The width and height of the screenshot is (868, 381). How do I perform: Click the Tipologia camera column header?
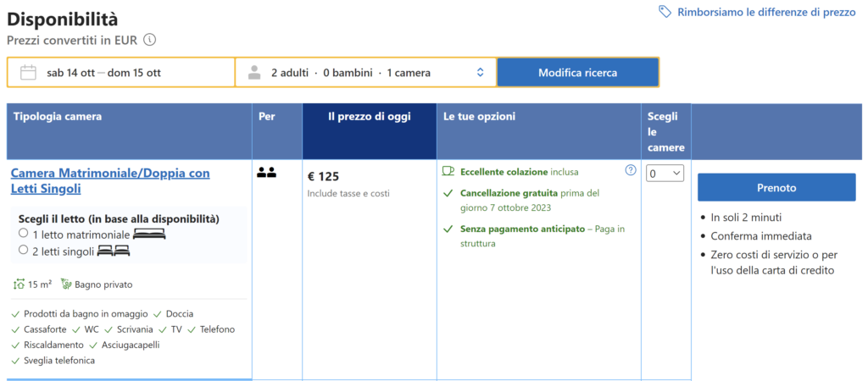[x=58, y=117]
